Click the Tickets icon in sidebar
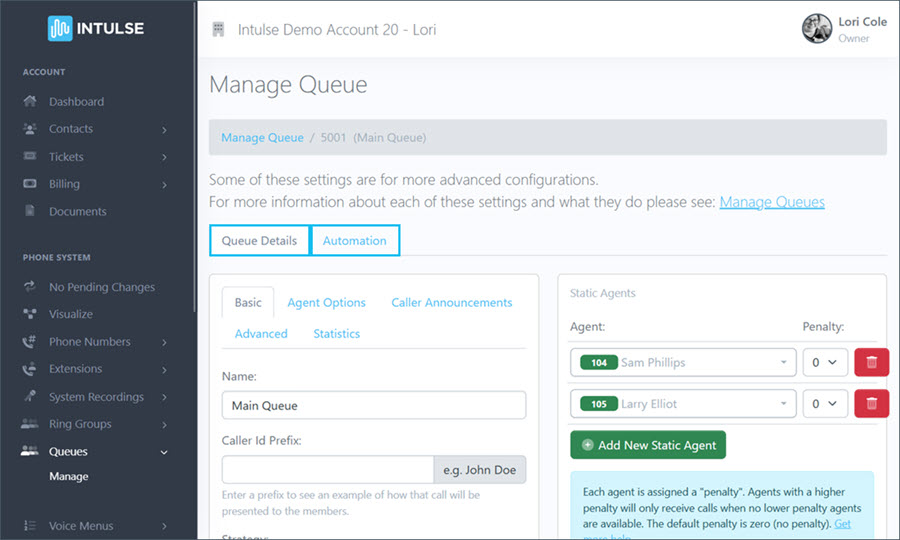 (x=30, y=156)
